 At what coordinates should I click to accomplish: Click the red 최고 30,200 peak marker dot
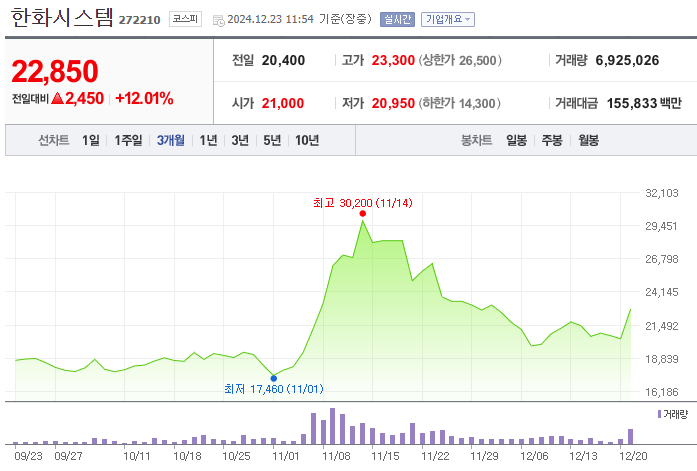pyautogui.click(x=363, y=214)
